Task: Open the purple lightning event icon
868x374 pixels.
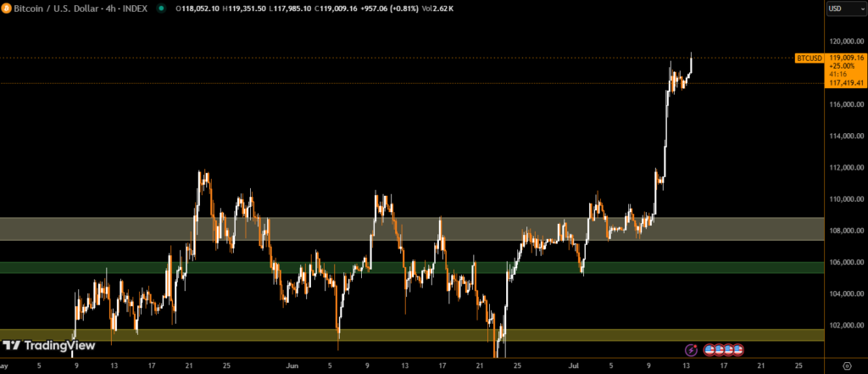Action: (691, 349)
